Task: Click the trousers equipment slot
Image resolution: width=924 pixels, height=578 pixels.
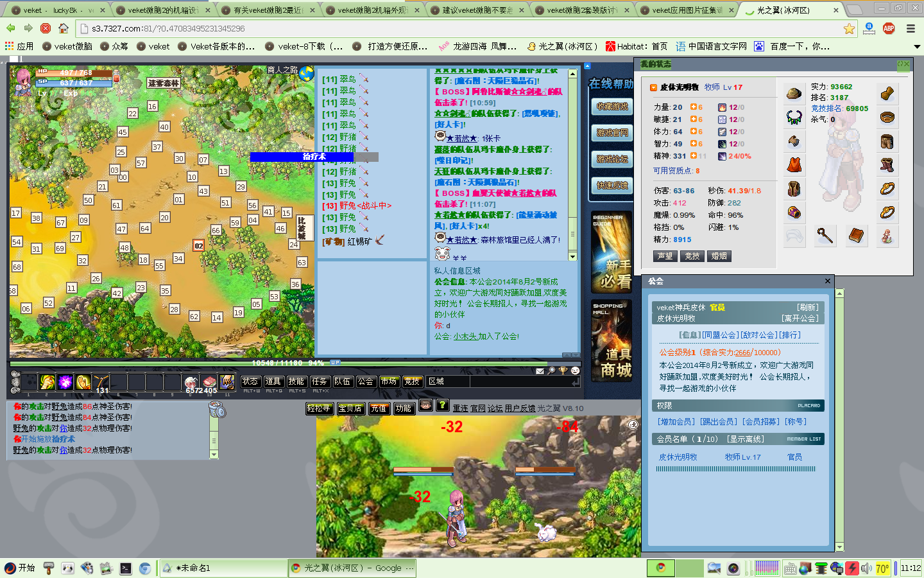Action: point(887,141)
